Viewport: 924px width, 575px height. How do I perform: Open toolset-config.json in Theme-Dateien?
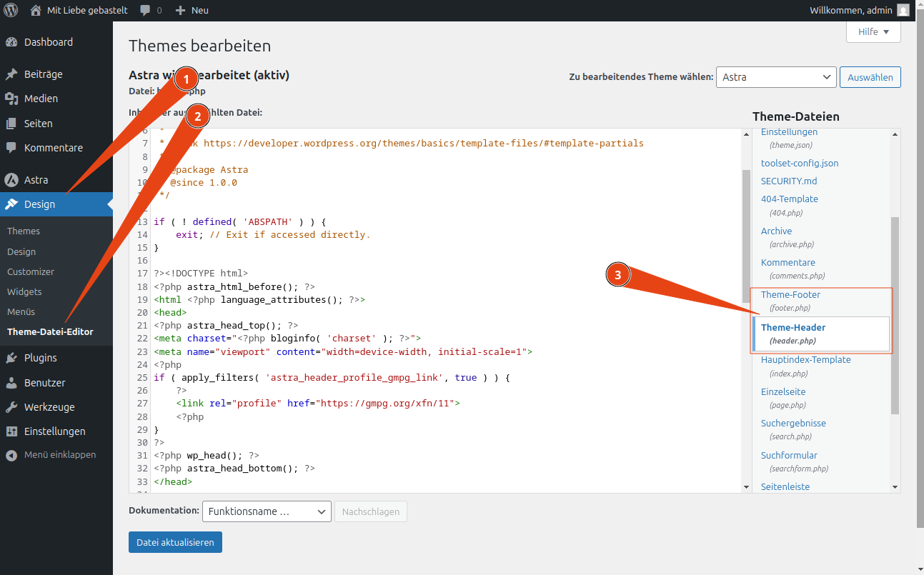(x=800, y=163)
